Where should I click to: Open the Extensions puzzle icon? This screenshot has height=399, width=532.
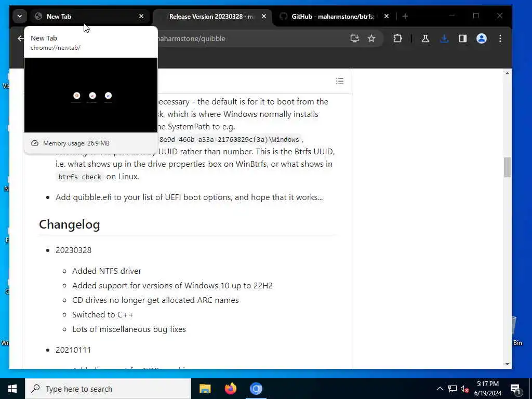click(397, 38)
